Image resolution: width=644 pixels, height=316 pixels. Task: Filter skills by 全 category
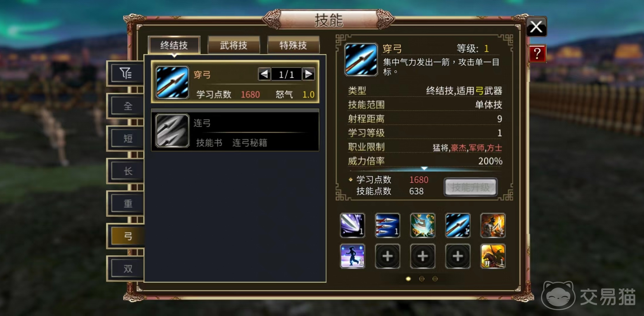[128, 106]
